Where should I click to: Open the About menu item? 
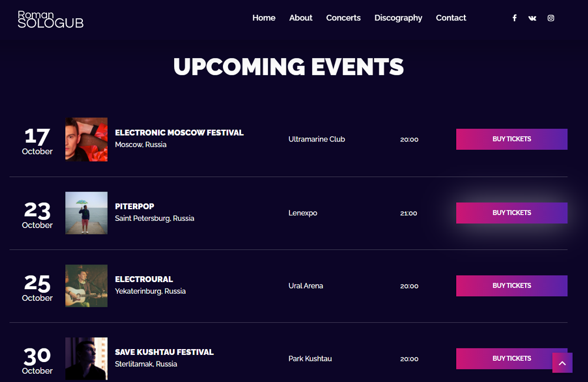coord(300,18)
